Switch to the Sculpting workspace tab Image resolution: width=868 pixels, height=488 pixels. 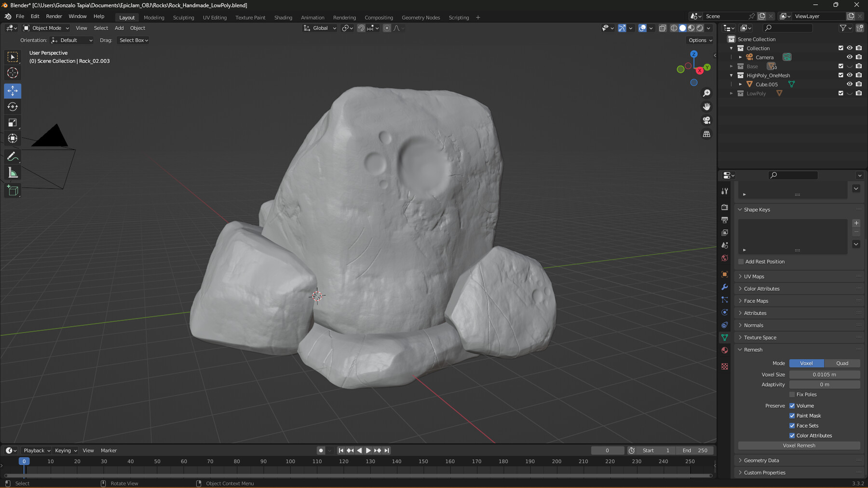(x=183, y=17)
